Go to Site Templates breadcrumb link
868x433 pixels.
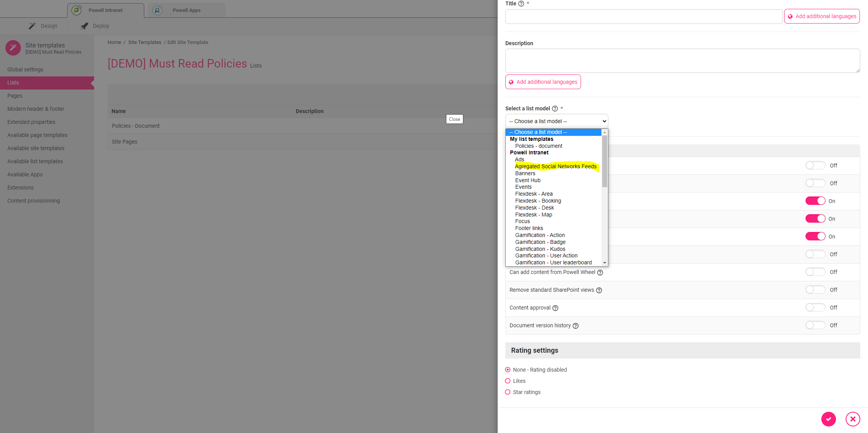[145, 42]
